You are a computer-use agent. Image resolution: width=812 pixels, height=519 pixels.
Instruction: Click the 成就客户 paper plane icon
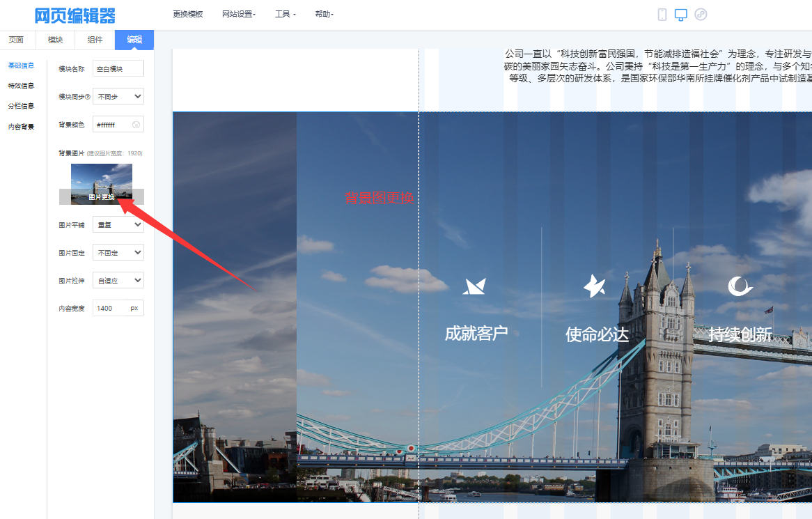474,286
